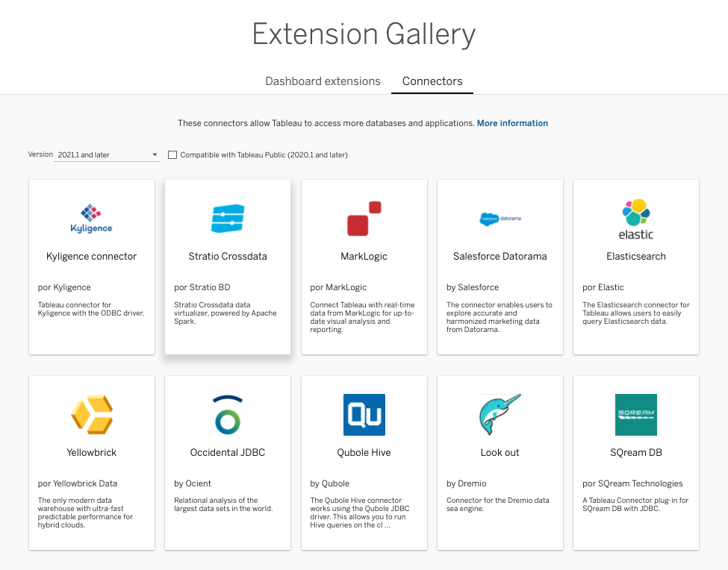Open the Occidental JDBC title
This screenshot has height=570, width=728.
228,452
